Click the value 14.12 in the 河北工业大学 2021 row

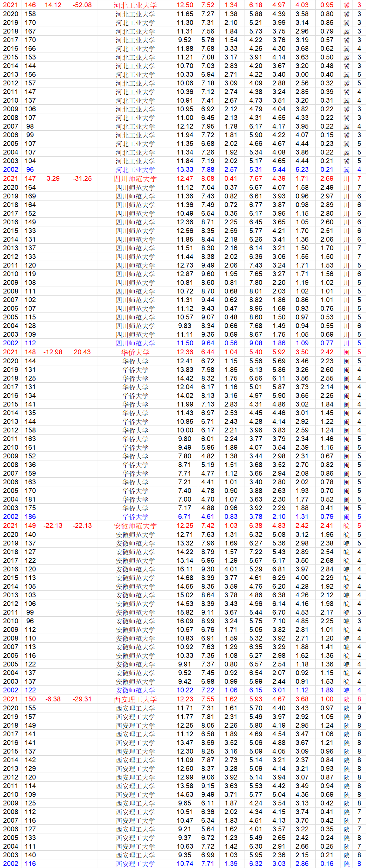[53, 5]
